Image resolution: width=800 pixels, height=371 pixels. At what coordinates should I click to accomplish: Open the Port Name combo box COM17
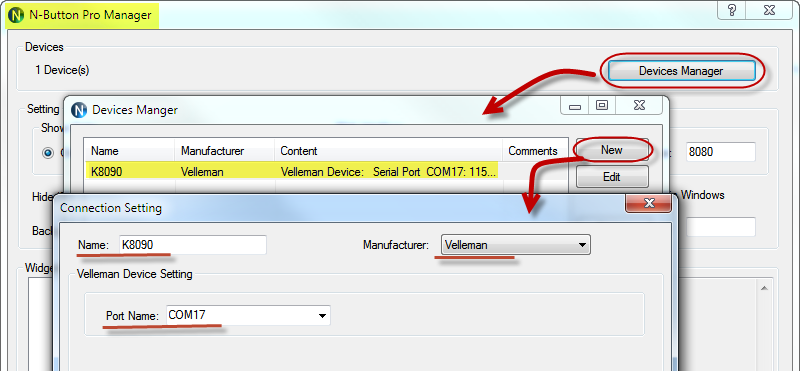tap(248, 315)
